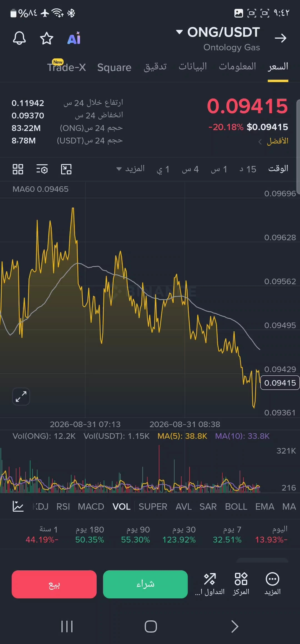Tap the اليوم performance value
Screen dimensions: 300x644
[x=271, y=540]
